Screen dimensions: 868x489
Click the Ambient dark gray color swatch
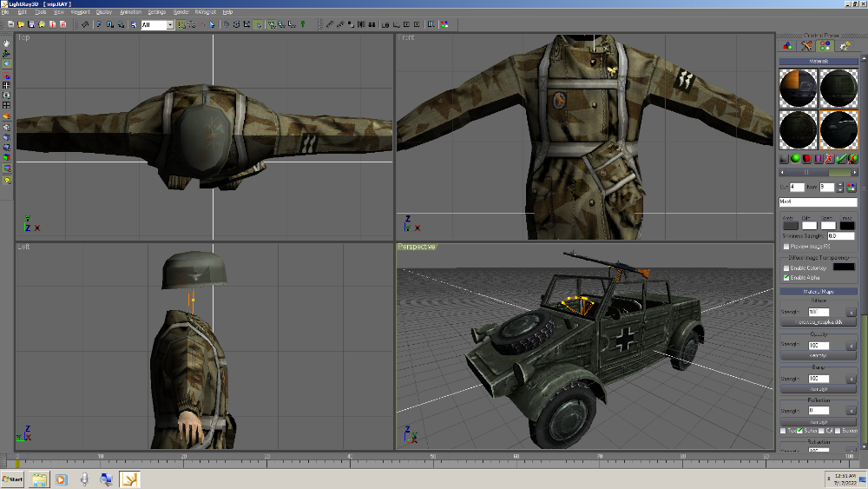tap(791, 226)
